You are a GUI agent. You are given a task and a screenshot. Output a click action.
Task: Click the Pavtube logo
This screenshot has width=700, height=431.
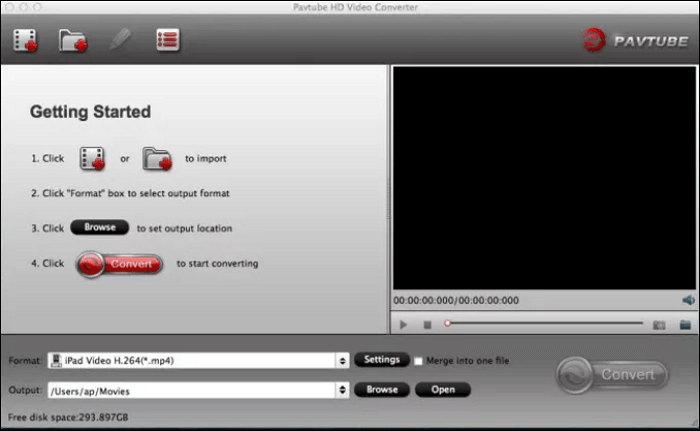tap(635, 40)
